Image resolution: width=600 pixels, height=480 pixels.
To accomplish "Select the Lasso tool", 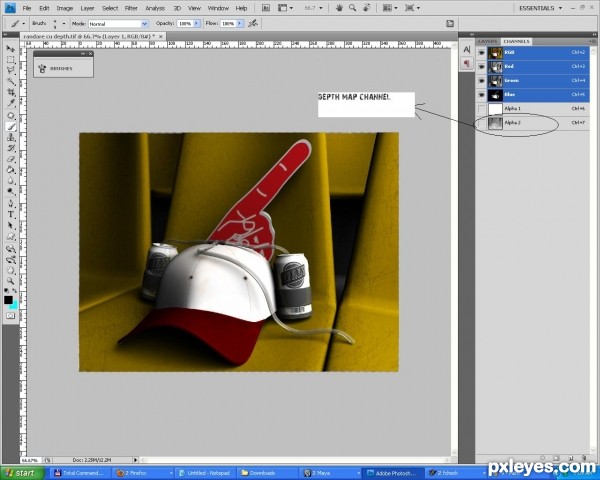I will click(11, 70).
